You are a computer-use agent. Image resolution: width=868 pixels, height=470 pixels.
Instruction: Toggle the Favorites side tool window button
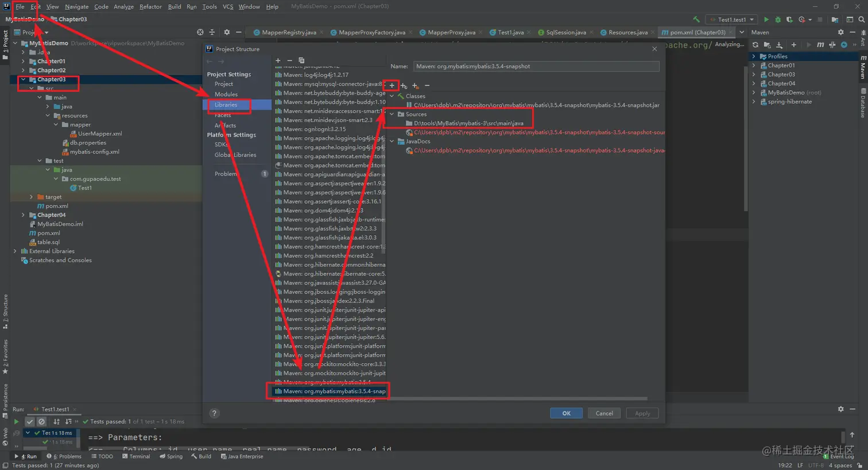[x=5, y=356]
